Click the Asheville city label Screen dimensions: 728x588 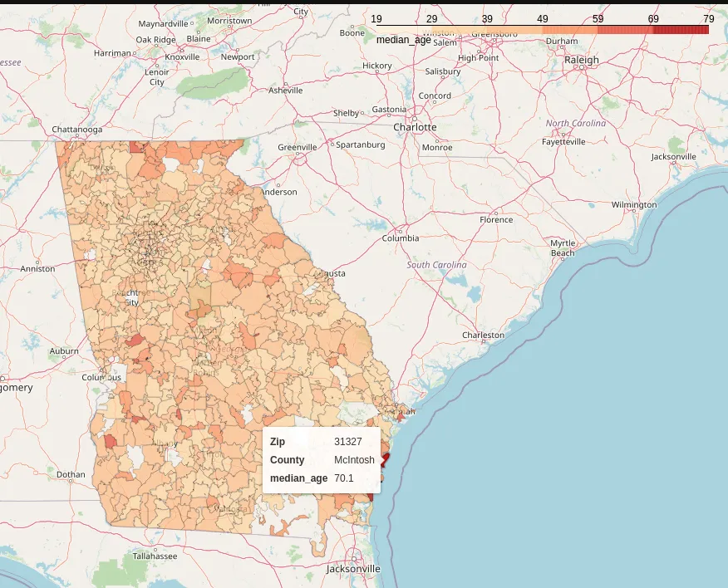(286, 90)
